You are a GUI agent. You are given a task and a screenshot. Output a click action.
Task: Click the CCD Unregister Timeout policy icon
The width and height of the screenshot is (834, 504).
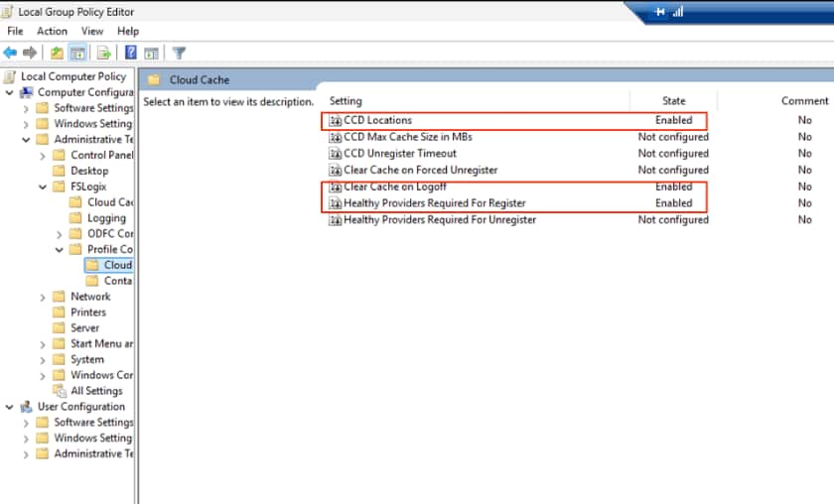[336, 154]
